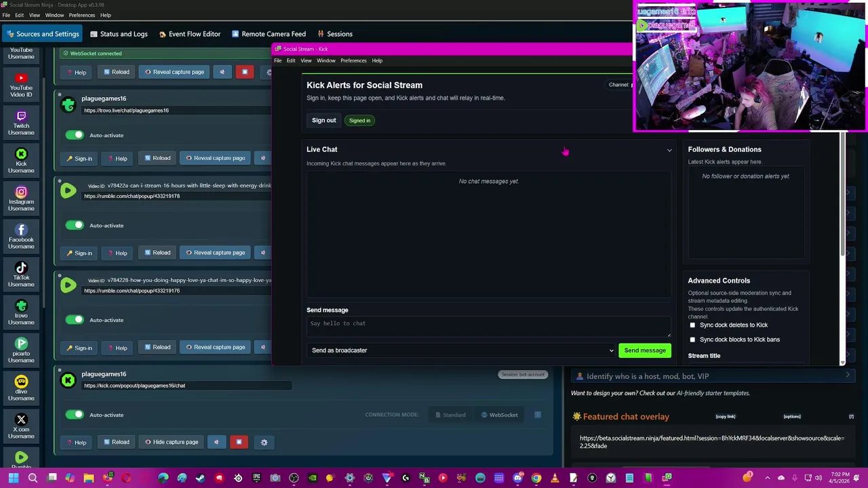Screen dimensions: 868x488
Task: Open Edit menu in Kick window
Action: (291, 60)
